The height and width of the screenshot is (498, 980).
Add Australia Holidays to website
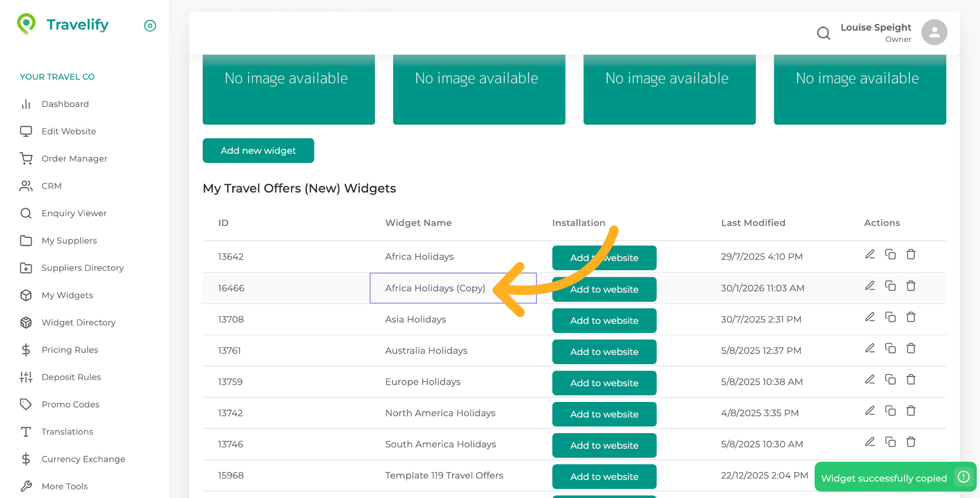point(604,351)
